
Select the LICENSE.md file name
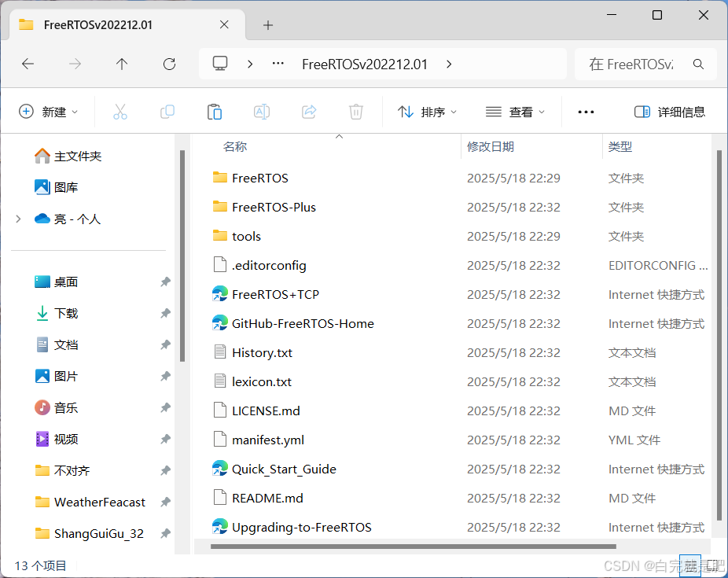click(x=266, y=410)
